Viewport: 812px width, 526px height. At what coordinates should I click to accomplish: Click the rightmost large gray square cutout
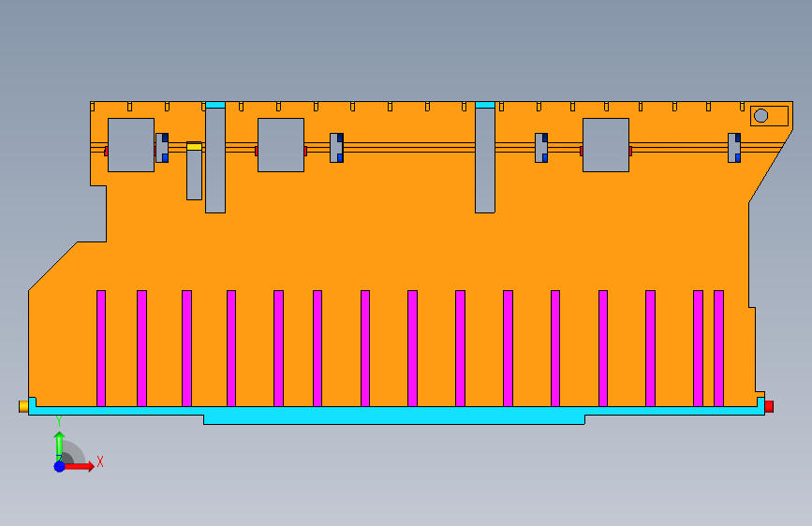606,145
